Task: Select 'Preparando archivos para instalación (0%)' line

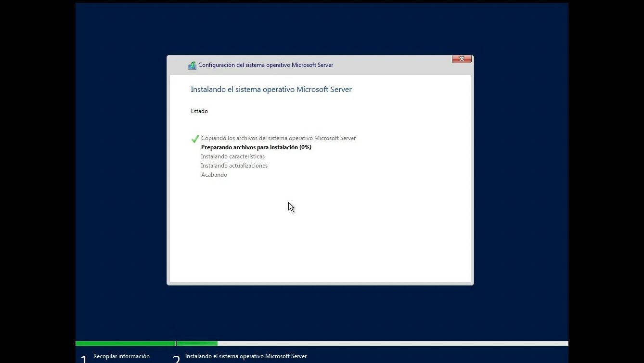Action: [x=256, y=147]
